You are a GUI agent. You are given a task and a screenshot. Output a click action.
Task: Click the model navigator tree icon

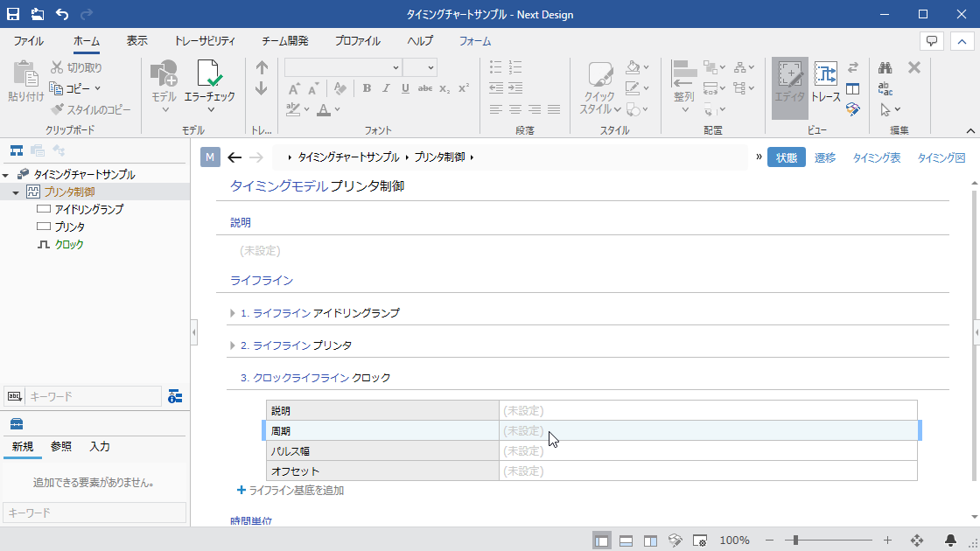(x=17, y=150)
